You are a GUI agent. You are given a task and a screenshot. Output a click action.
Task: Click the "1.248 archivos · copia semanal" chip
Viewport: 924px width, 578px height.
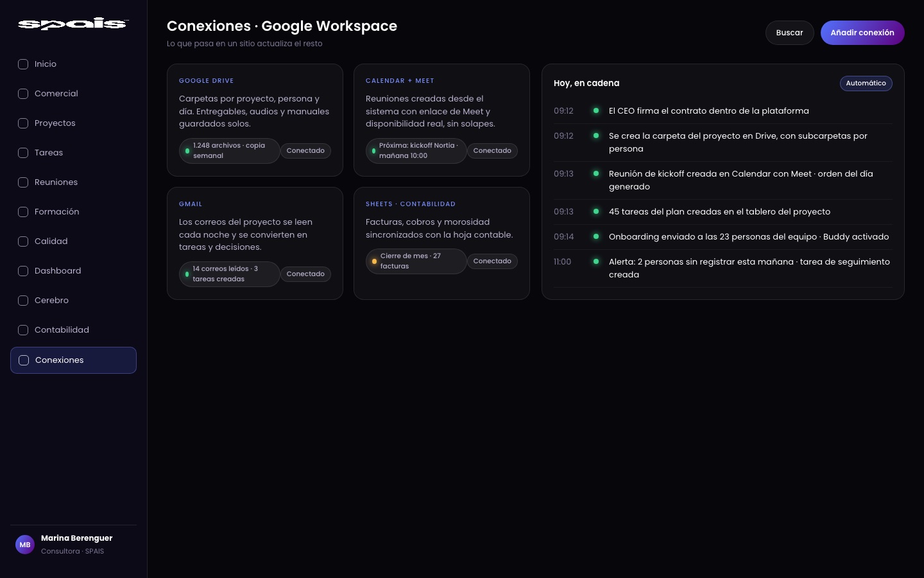pyautogui.click(x=229, y=151)
